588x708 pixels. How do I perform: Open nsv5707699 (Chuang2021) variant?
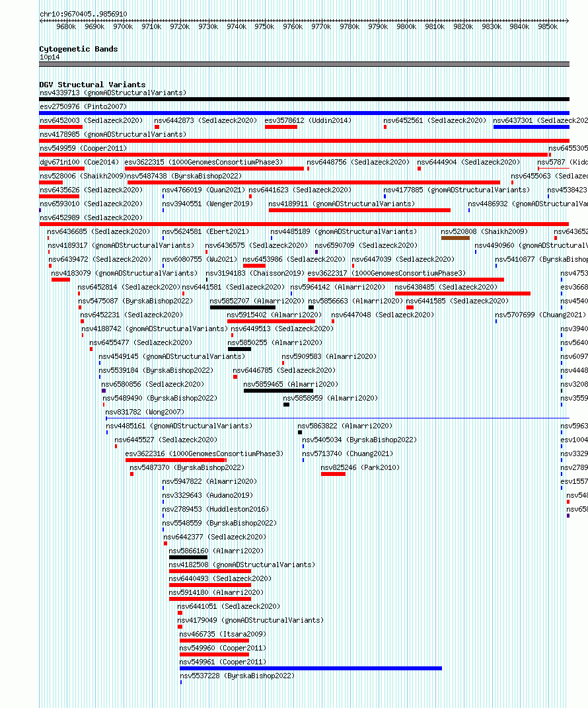(x=540, y=315)
